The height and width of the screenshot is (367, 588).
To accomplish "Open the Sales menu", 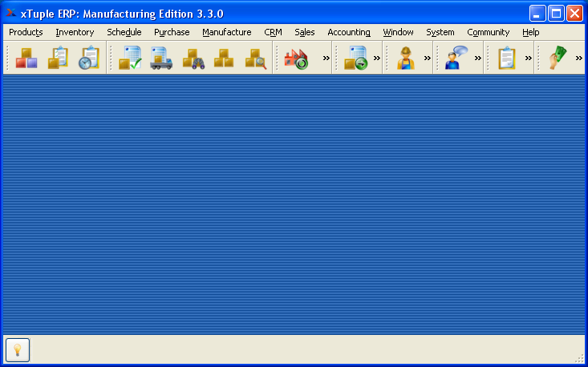I will click(x=305, y=33).
